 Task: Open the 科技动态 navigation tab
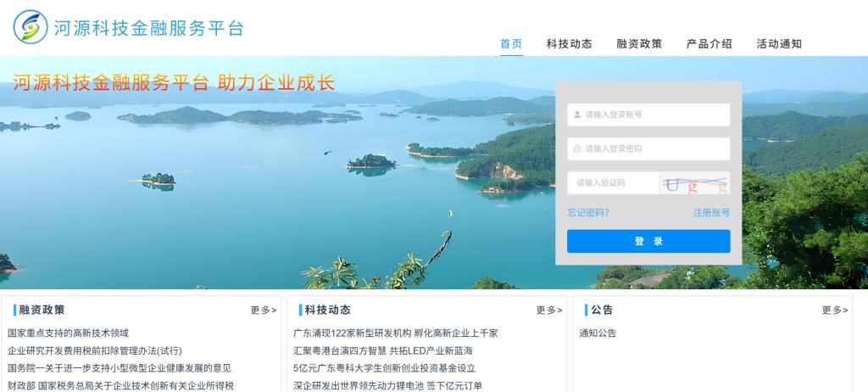point(569,44)
